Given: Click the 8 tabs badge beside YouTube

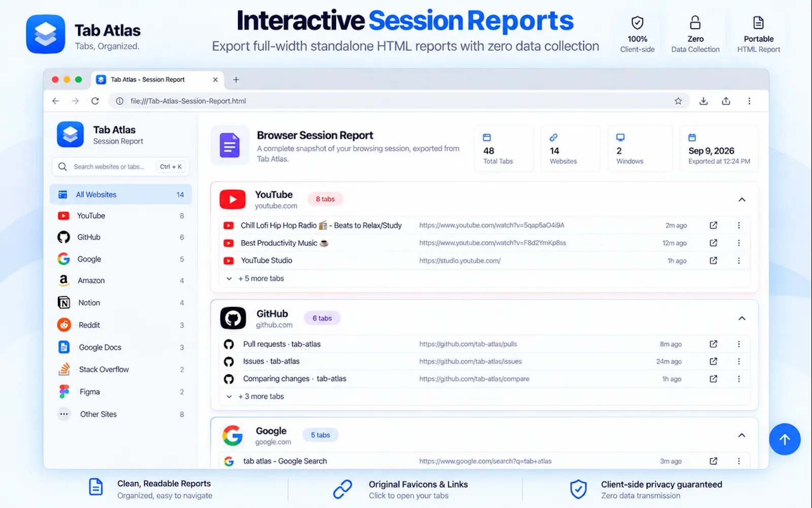Looking at the screenshot, I should tap(325, 199).
